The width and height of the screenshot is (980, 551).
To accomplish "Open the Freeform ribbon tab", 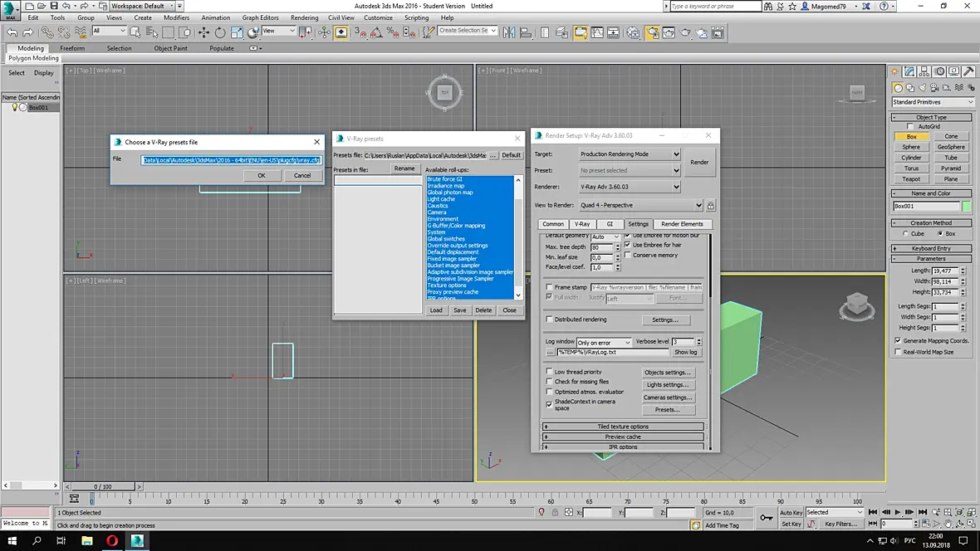I will tap(72, 48).
